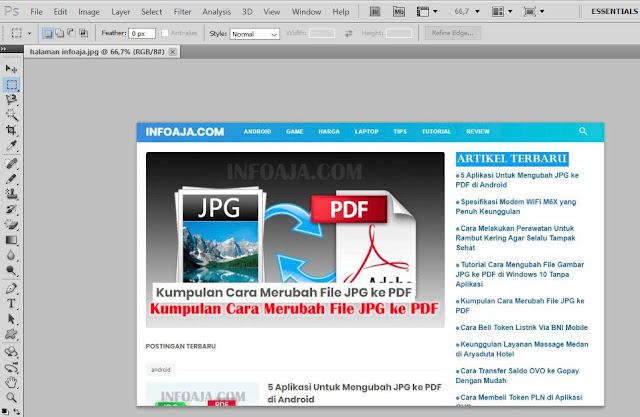Viewport: 640px width, 417px height.
Task: Click the Height input field
Action: (x=399, y=33)
